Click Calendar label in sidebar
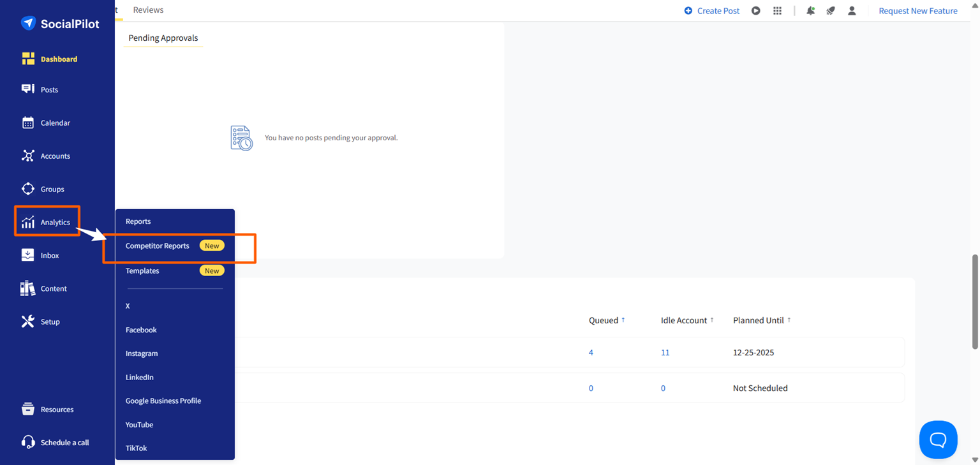The height and width of the screenshot is (465, 980). pyautogui.click(x=56, y=122)
